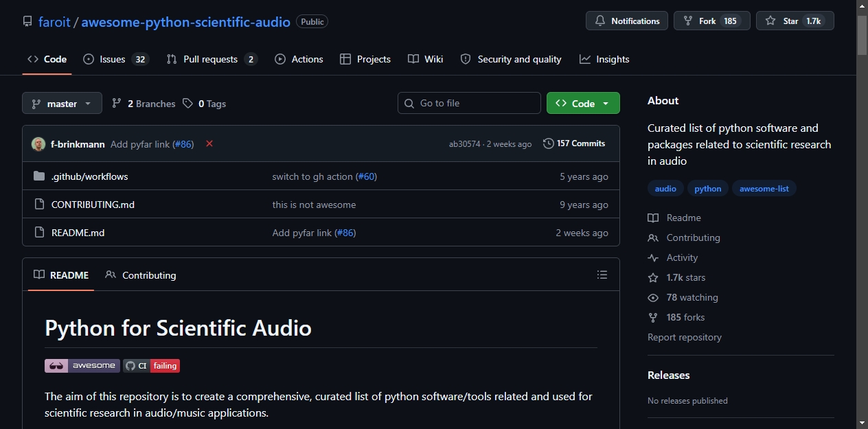Screen dimensions: 868x429
Task: Click the CI failing badge
Action: click(152, 366)
